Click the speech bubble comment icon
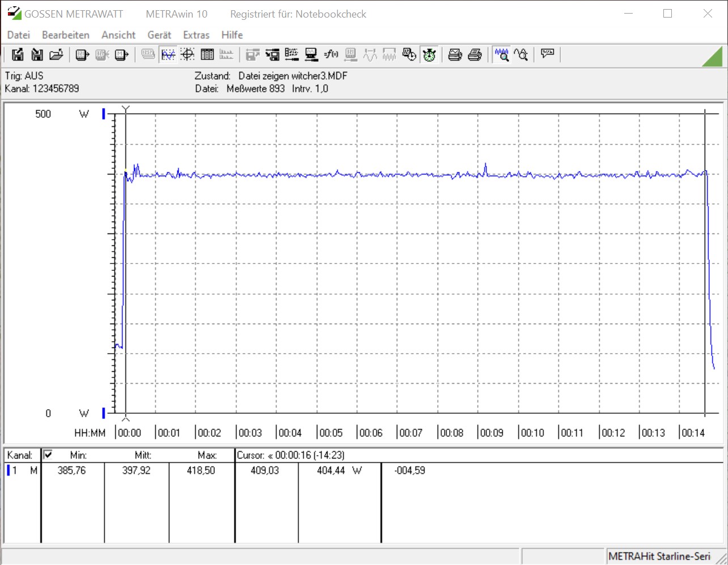The image size is (728, 565). click(547, 54)
